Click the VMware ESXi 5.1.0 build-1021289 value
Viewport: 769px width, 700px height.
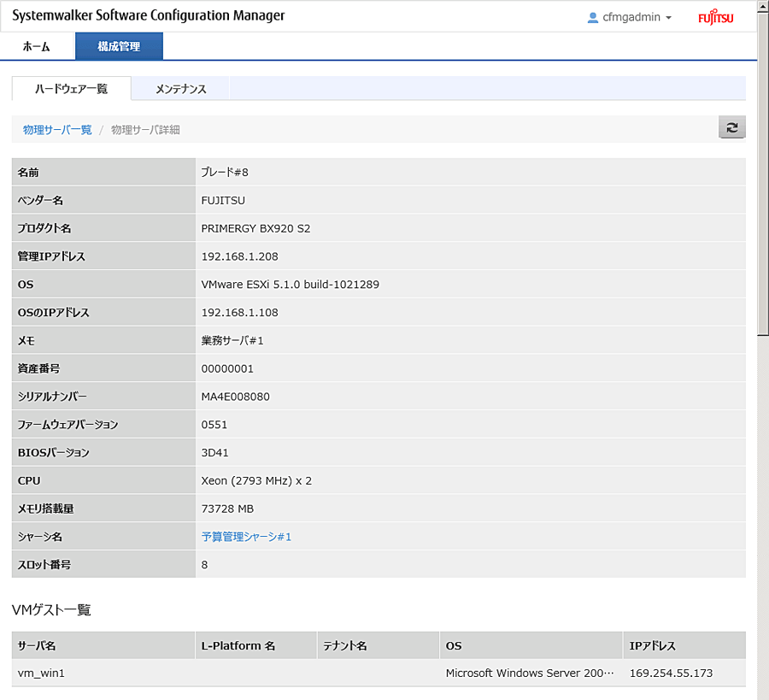[x=290, y=284]
